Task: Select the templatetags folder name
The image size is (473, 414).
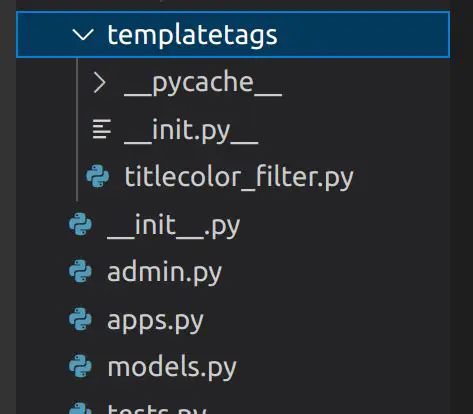Action: 192,35
